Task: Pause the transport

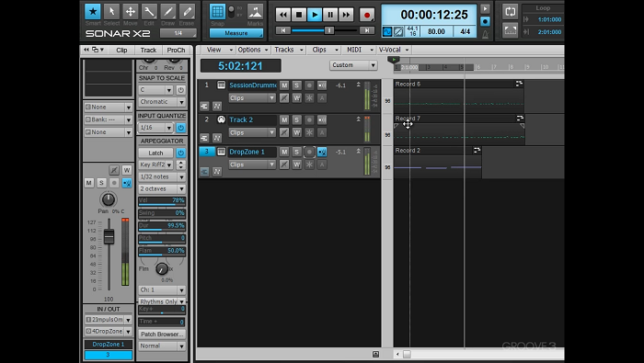Action: 330,16
